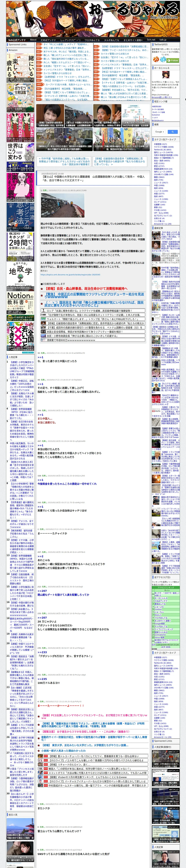Open the 5ch.net nav tab

(151, 40)
